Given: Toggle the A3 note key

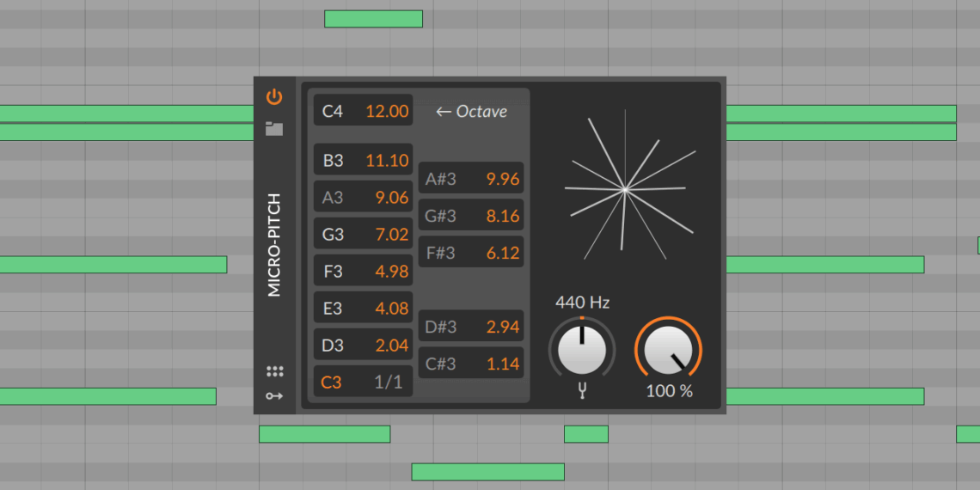Looking at the screenshot, I should click(333, 198).
